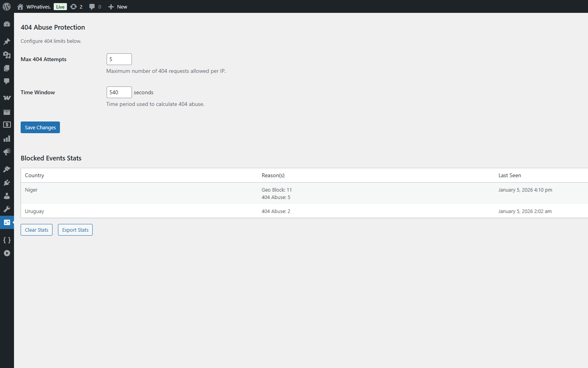
Task: Open Media library icon in sidebar
Action: [7, 55]
